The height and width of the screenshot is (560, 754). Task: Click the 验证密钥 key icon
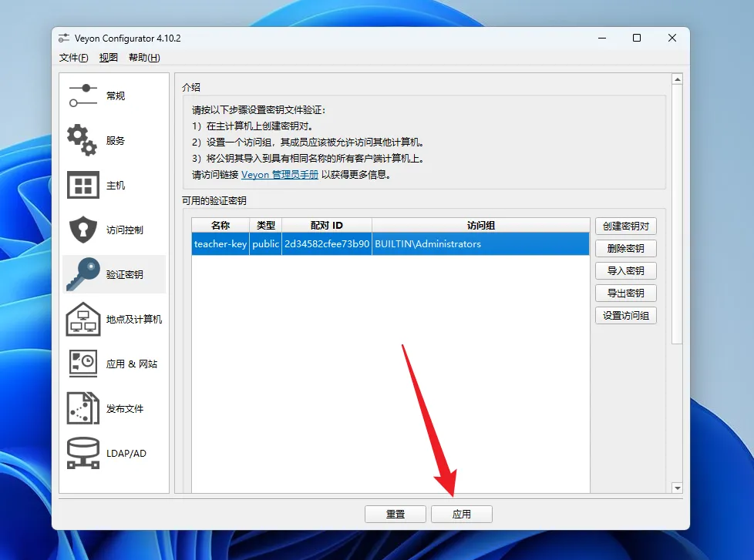pyautogui.click(x=83, y=273)
